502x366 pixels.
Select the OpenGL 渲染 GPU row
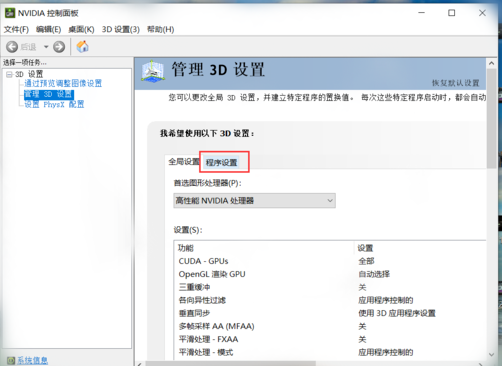(330, 274)
